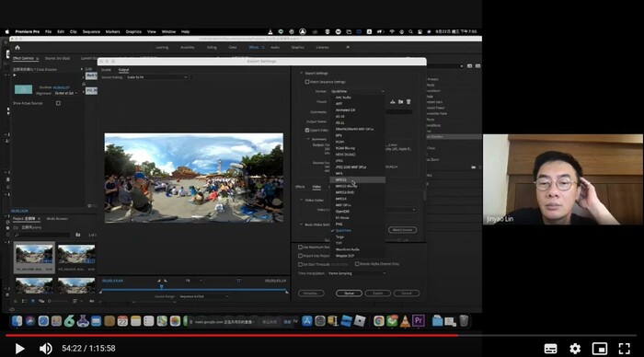Viewport: 644px width, 357px height.
Task: Click the Queue button
Action: 349,294
